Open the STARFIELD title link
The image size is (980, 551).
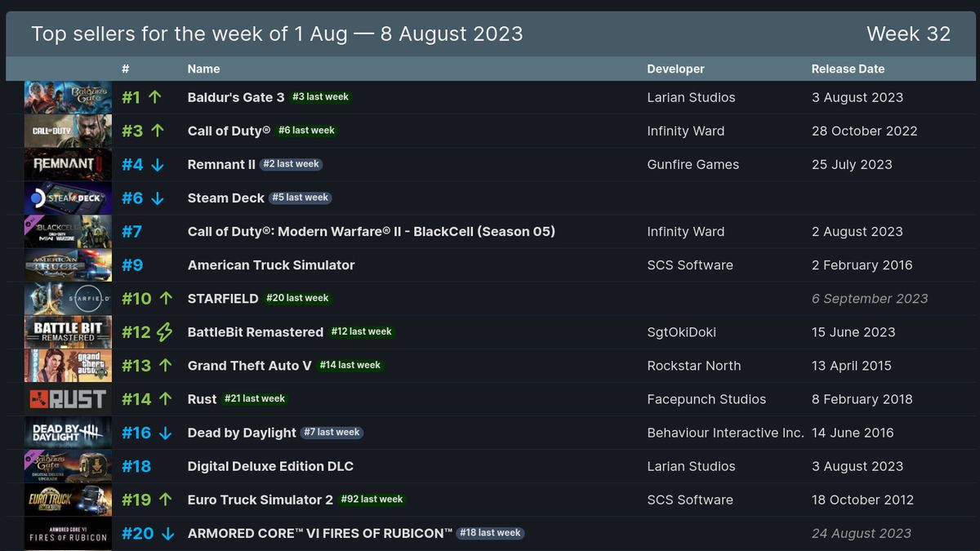pos(223,298)
